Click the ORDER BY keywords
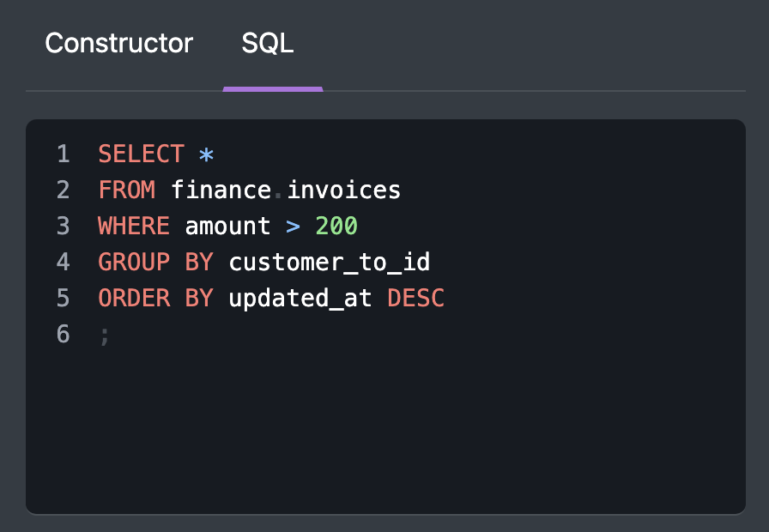This screenshot has width=769, height=532. click(x=155, y=298)
